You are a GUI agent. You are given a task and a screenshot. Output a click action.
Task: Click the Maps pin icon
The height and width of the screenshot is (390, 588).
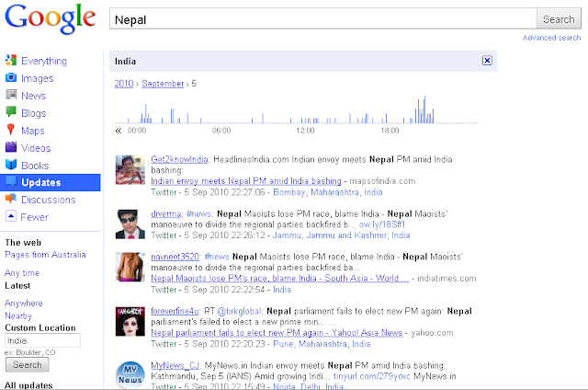click(x=11, y=130)
